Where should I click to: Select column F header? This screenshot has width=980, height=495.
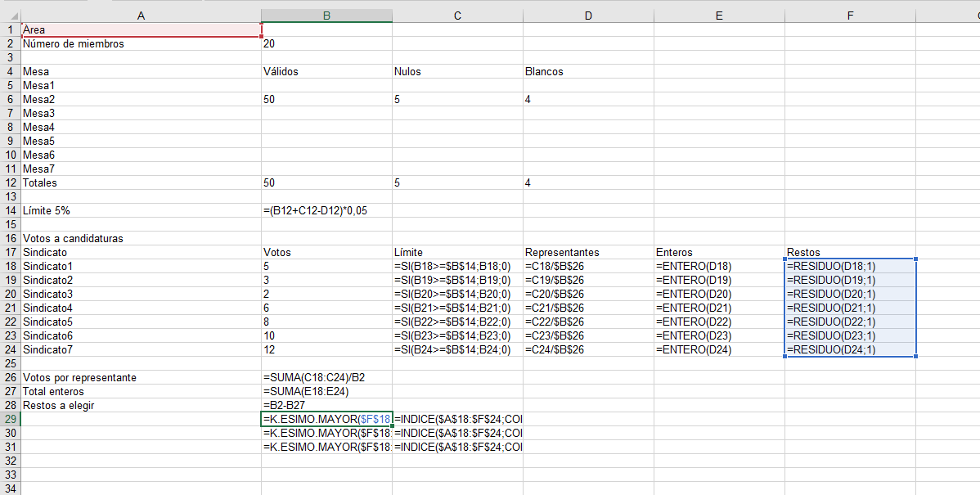(x=850, y=16)
